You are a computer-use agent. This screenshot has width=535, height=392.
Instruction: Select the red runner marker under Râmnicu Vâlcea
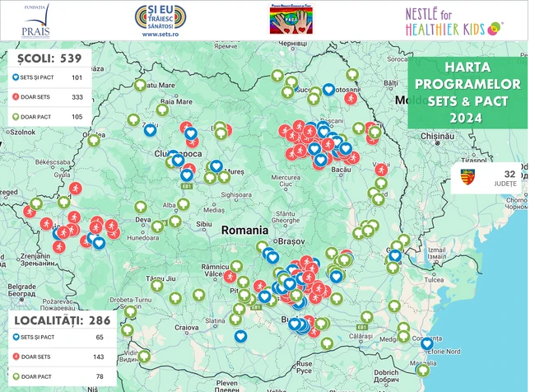coord(230,277)
